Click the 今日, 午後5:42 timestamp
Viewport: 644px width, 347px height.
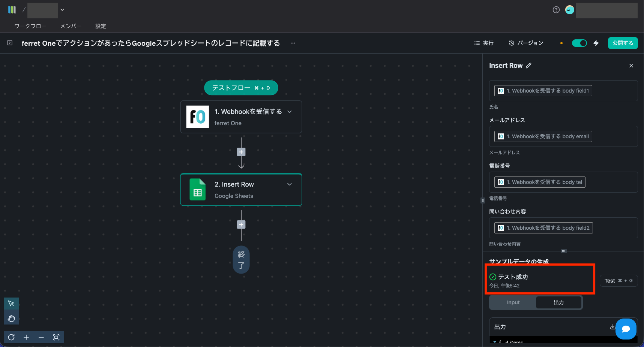[x=504, y=286]
